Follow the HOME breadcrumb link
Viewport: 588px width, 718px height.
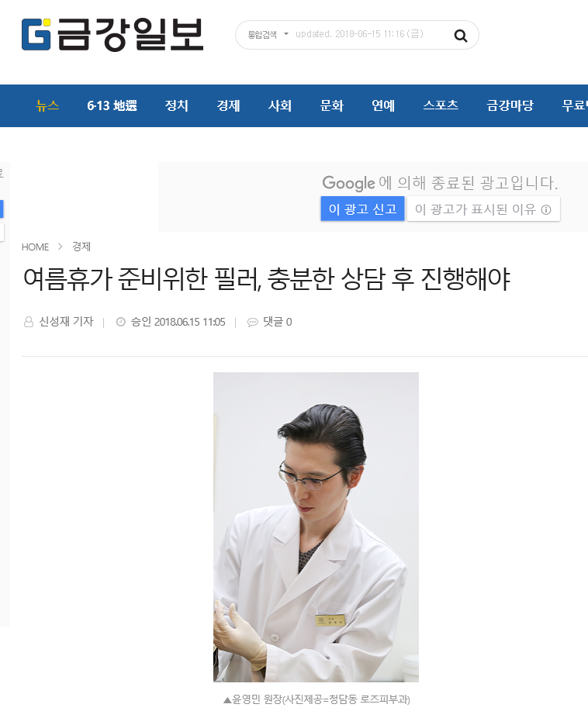click(35, 247)
